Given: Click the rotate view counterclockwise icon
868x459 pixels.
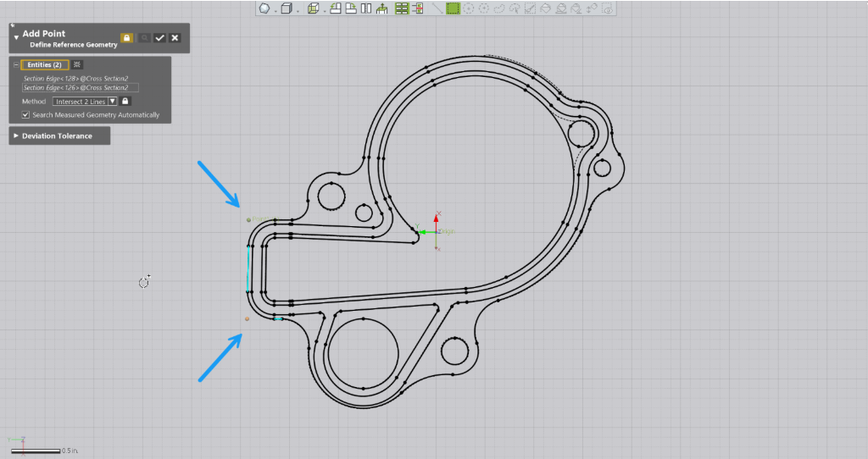Looking at the screenshot, I should [336, 8].
